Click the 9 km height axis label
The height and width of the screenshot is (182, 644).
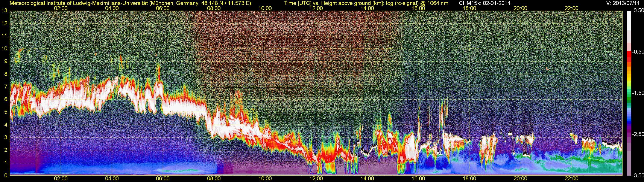pyautogui.click(x=6, y=61)
